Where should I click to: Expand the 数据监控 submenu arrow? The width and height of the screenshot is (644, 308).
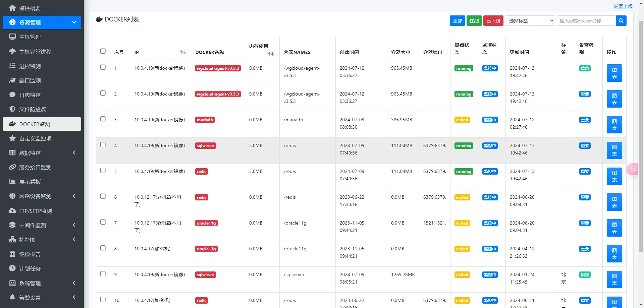[74, 152]
